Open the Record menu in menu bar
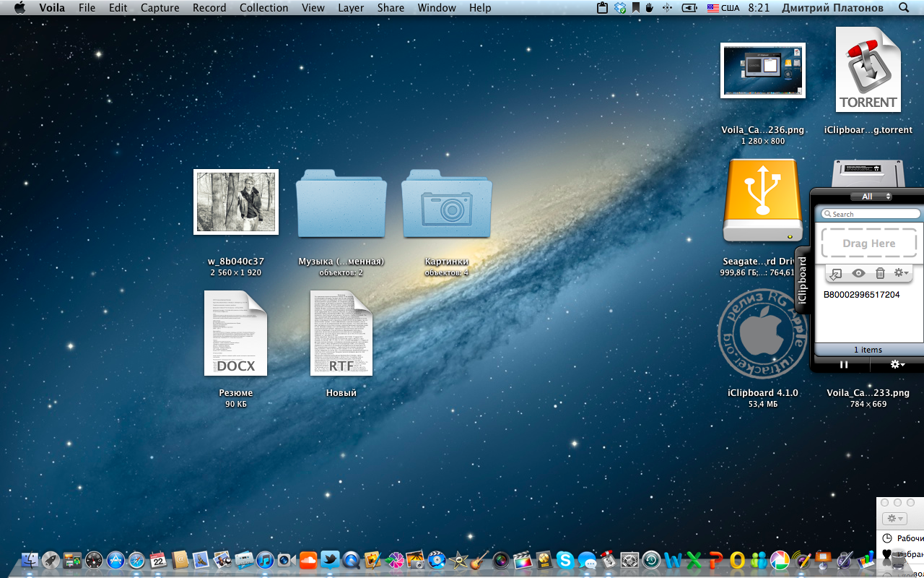The width and height of the screenshot is (924, 578). coord(209,8)
